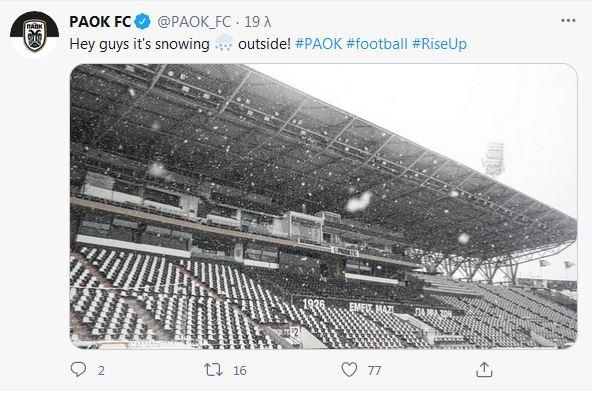Open the three-dot more options menu
This screenshot has width=592, height=396.
tap(568, 20)
